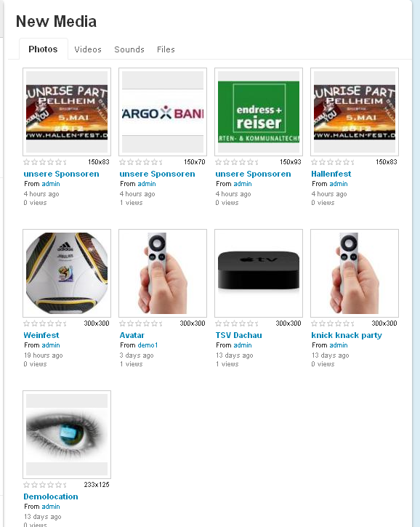View the endress + reiser green thumbnail
The height and width of the screenshot is (527, 420).
tap(259, 112)
